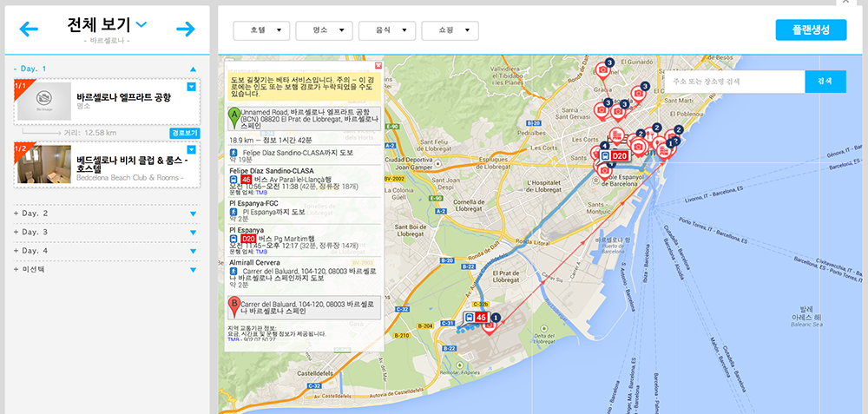Click the 거리: 12.58 km distance text
The width and height of the screenshot is (868, 414).
coord(91,134)
